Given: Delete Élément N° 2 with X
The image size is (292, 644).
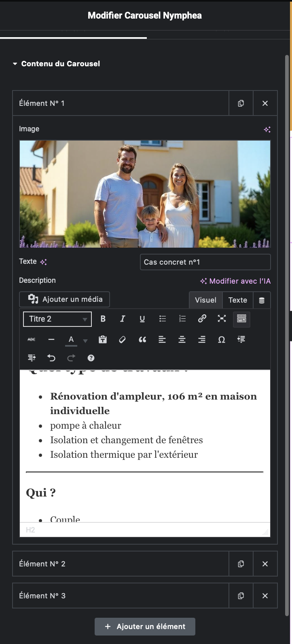Looking at the screenshot, I should click(265, 564).
